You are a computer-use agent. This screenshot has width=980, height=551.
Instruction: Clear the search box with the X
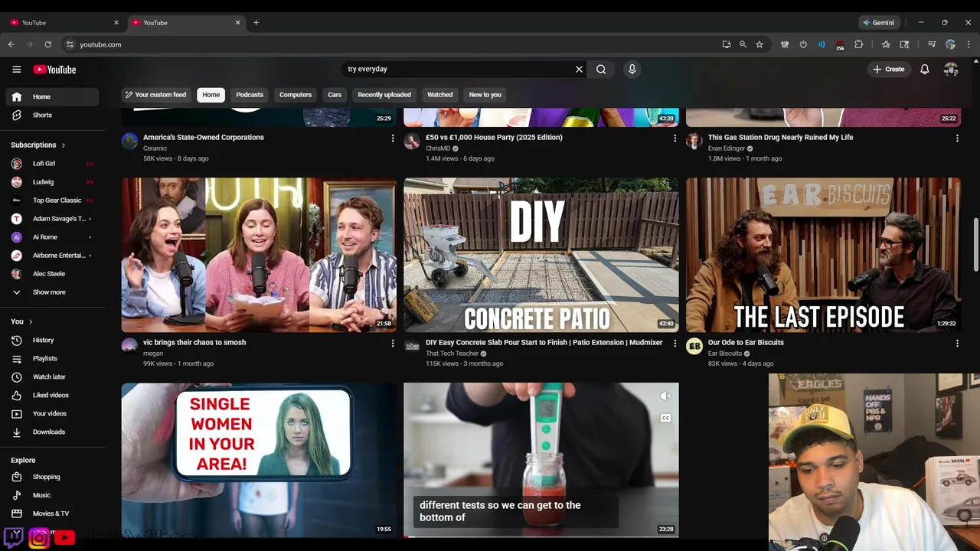579,69
